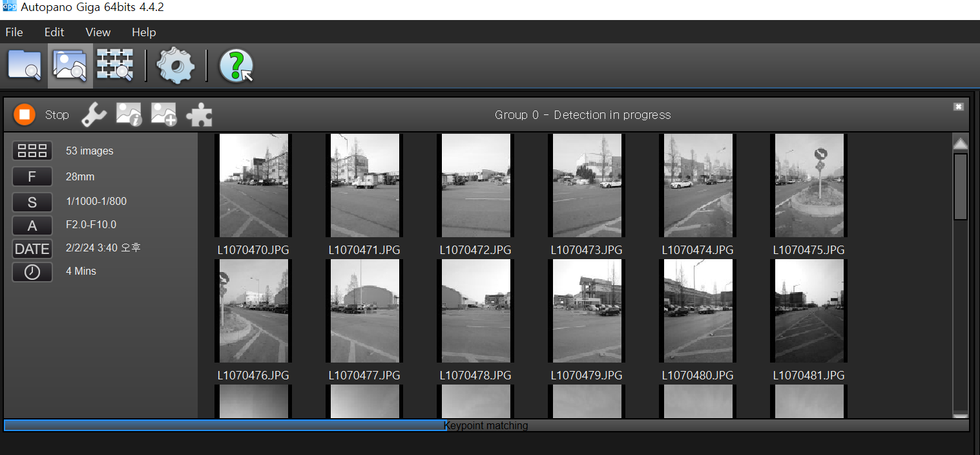Click the image count grid icon
The image size is (980, 455).
32,151
